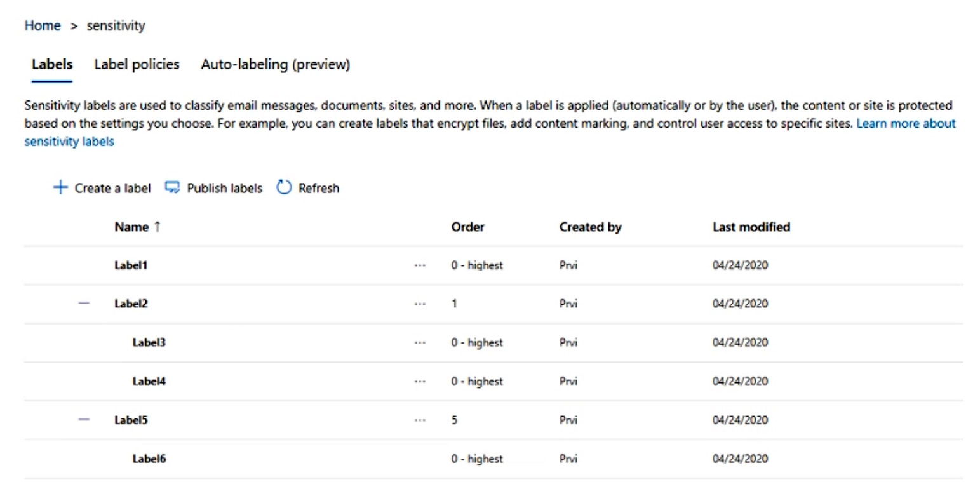Click the Last modified column header
The height and width of the screenshot is (482, 980).
pyautogui.click(x=751, y=227)
